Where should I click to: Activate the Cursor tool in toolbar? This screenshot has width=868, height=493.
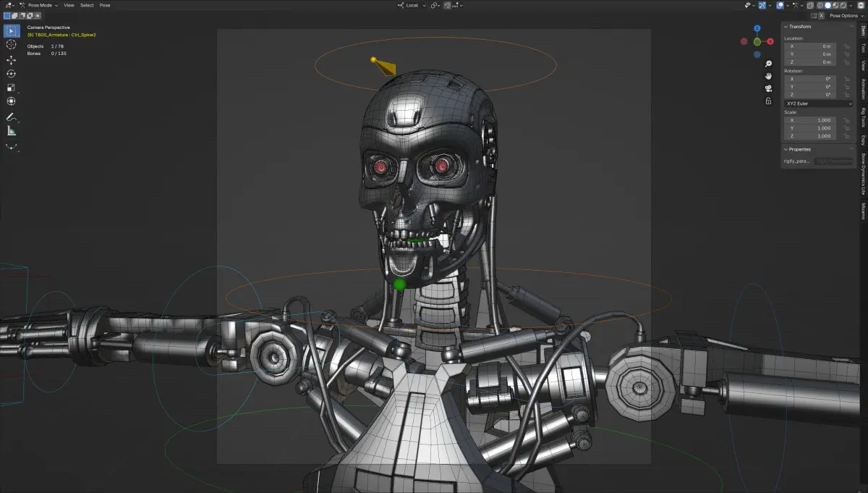(x=12, y=45)
